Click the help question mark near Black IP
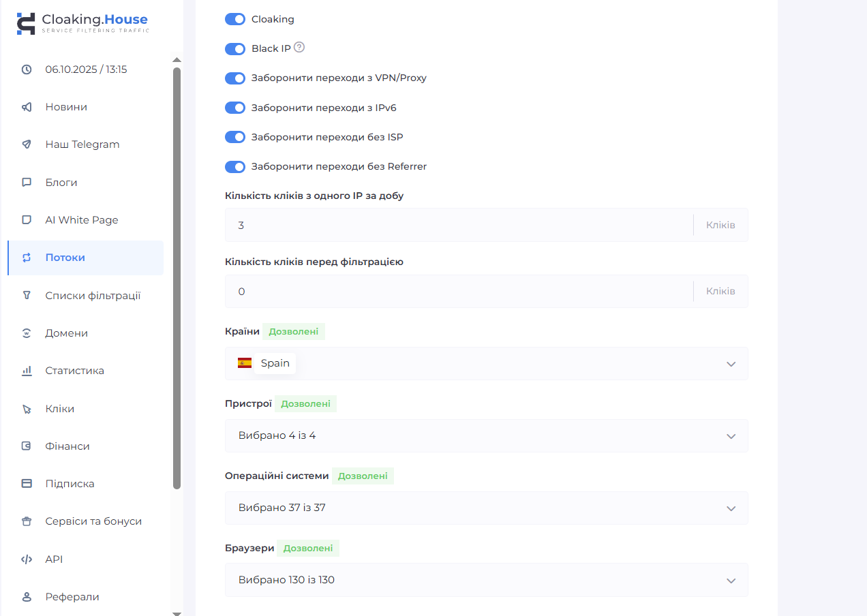The height and width of the screenshot is (616, 867). click(x=299, y=48)
